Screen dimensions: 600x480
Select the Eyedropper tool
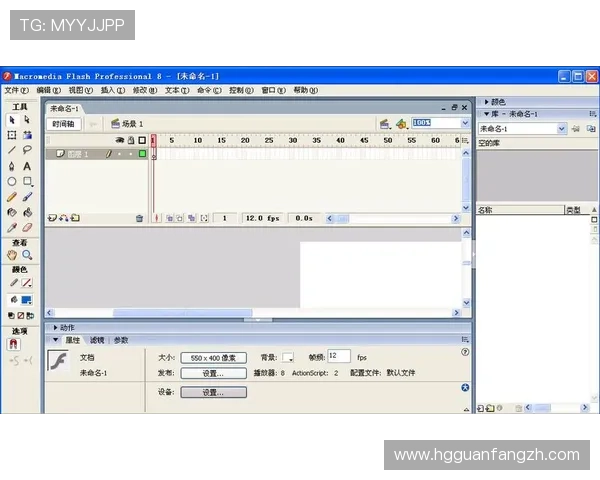coord(12,228)
